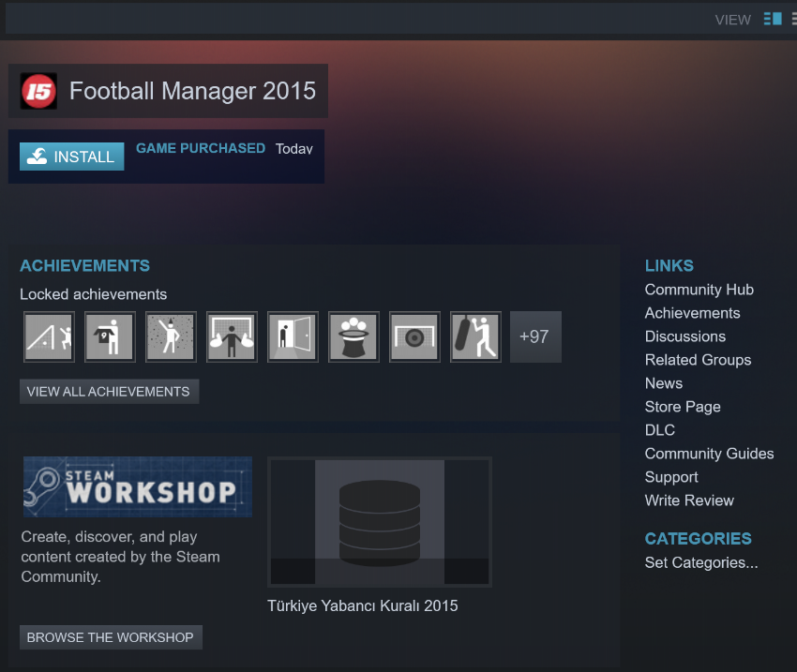Click the Locked achievements label
Viewport: 797px width, 672px height.
click(93, 294)
